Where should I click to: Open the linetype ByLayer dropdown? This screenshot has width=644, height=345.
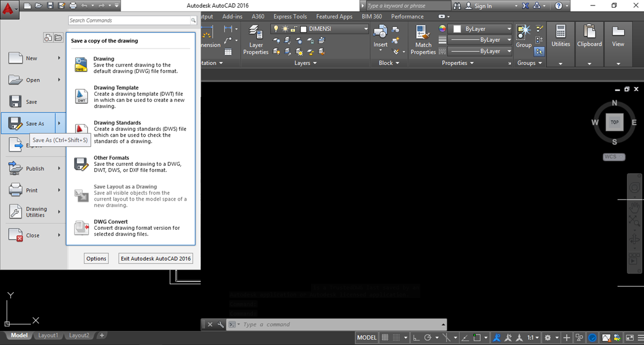pyautogui.click(x=480, y=51)
